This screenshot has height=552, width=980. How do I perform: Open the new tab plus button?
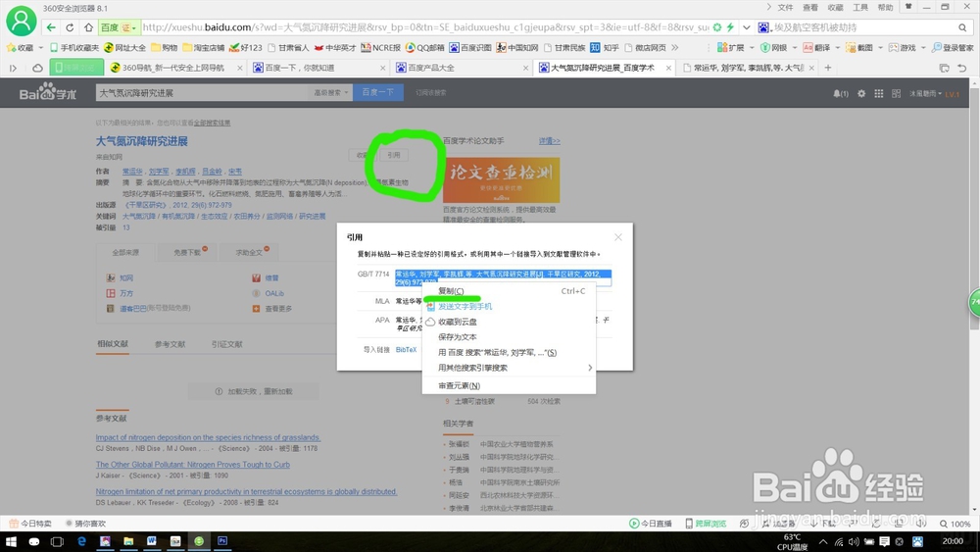pyautogui.click(x=828, y=68)
